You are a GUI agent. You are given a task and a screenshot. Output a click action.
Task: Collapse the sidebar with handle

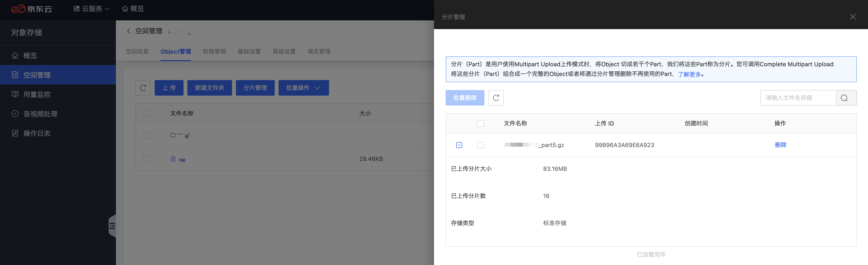(x=112, y=226)
